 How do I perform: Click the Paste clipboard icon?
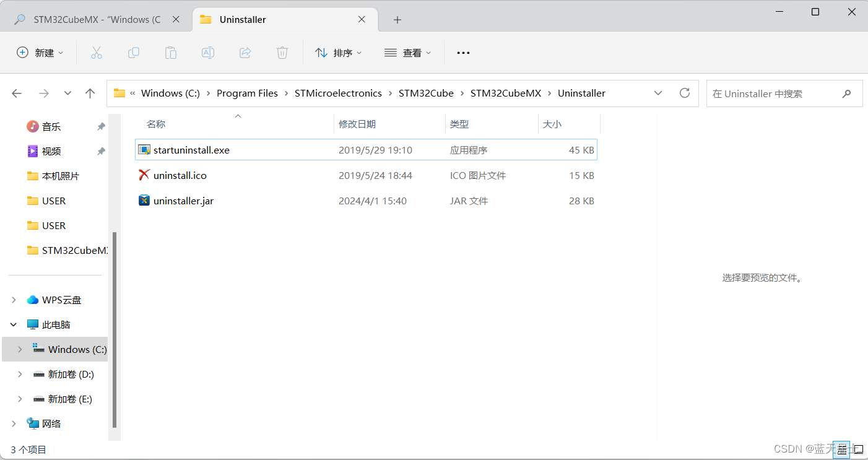pos(170,53)
